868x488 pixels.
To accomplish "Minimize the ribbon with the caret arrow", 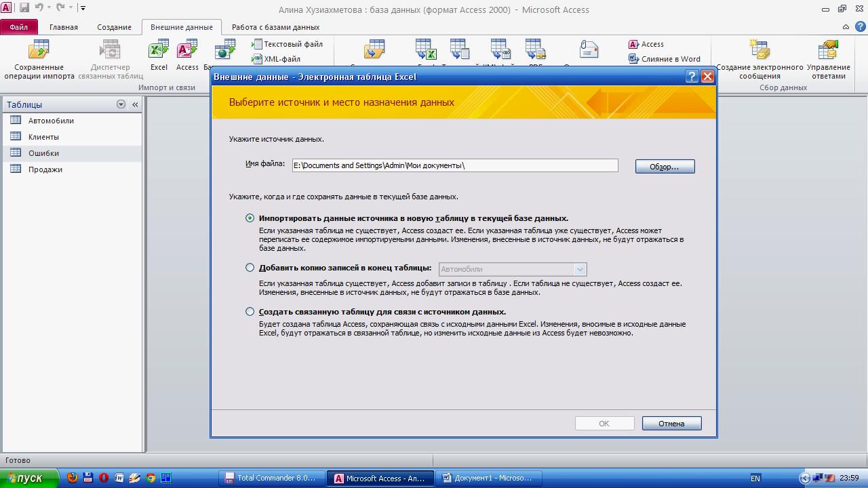I will pos(846,27).
